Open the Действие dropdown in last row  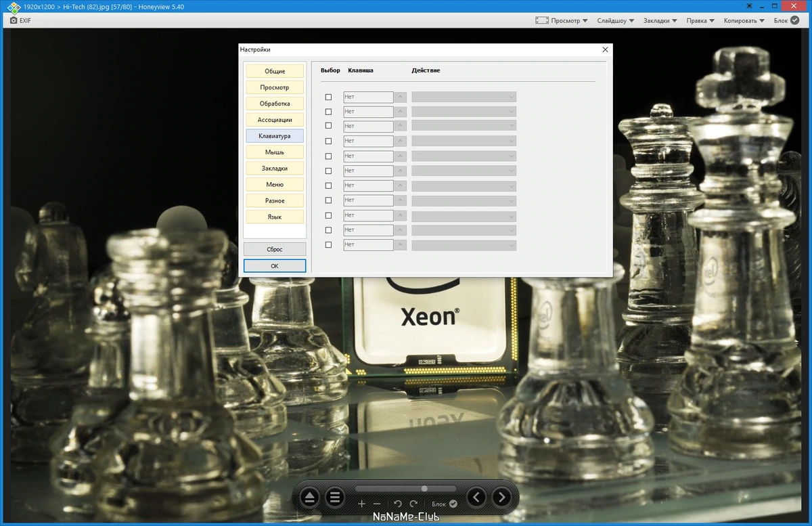click(x=464, y=244)
